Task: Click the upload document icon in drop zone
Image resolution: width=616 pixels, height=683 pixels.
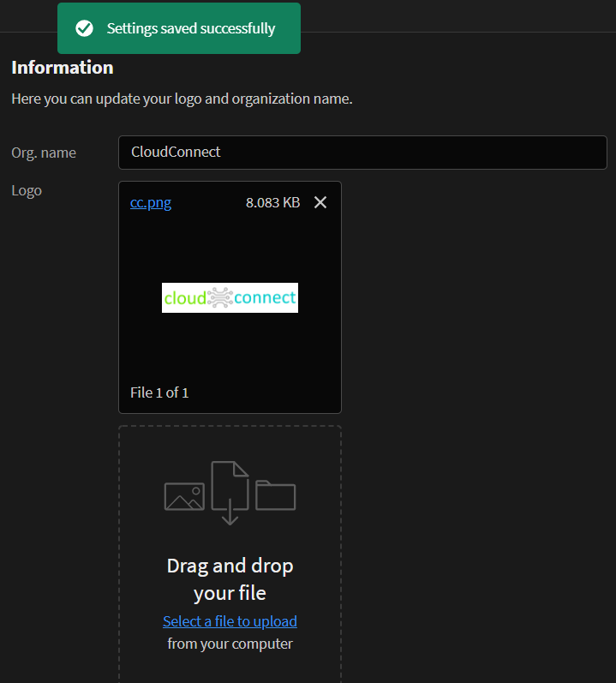Action: pyautogui.click(x=230, y=493)
